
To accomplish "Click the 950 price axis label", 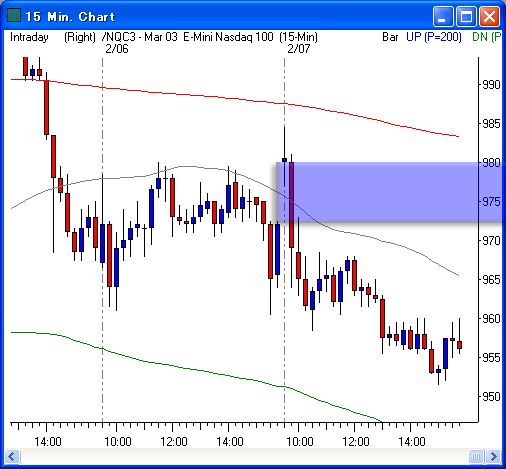I will 491,397.
